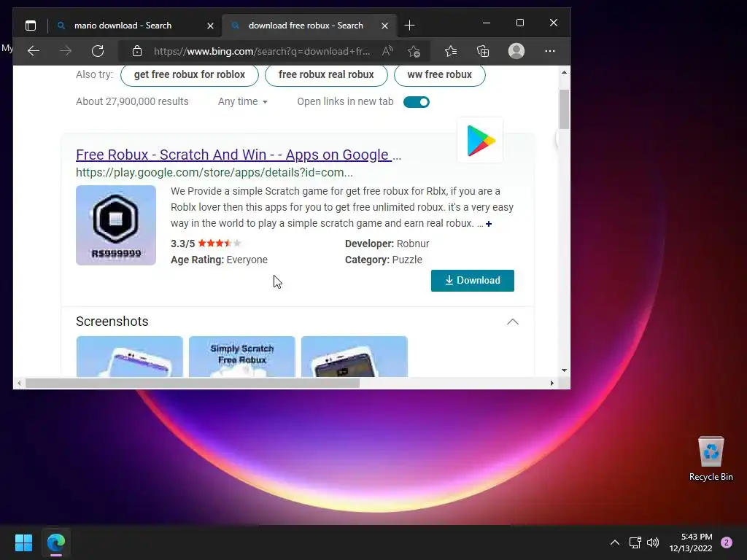Try 'get free robux for roblox' suggestion
This screenshot has height=560, width=747.
point(190,75)
